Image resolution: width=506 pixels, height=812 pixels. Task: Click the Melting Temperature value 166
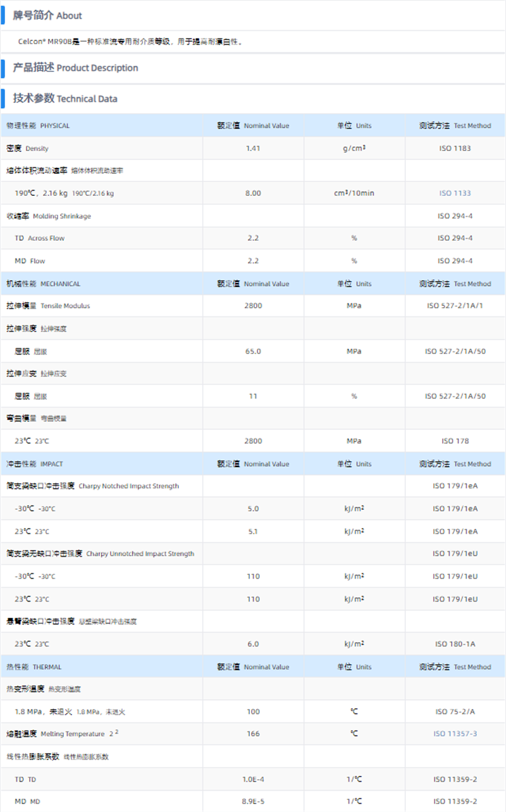(x=253, y=734)
